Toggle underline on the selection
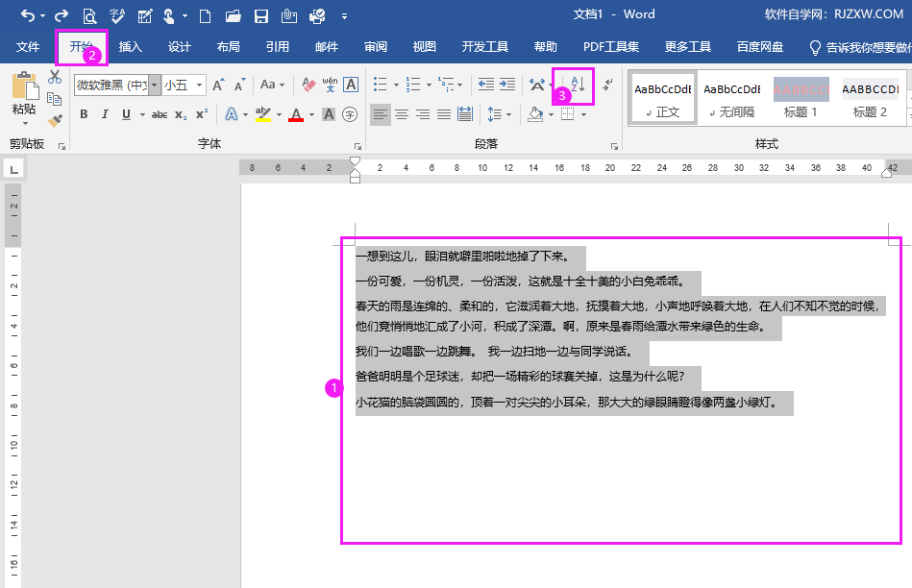912x588 pixels. pyautogui.click(x=127, y=114)
